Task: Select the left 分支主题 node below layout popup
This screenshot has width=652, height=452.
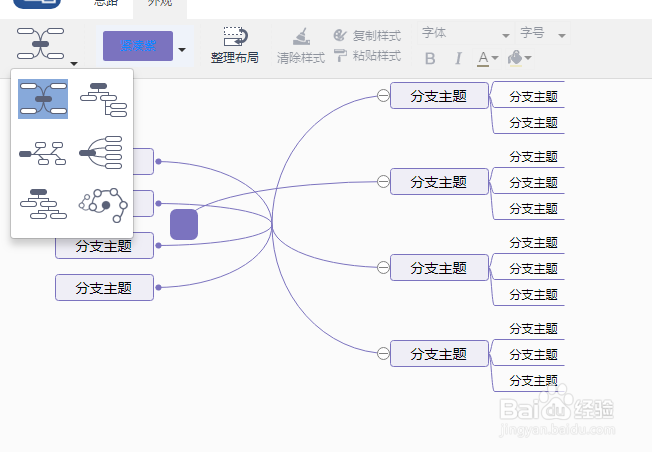Action: click(104, 246)
